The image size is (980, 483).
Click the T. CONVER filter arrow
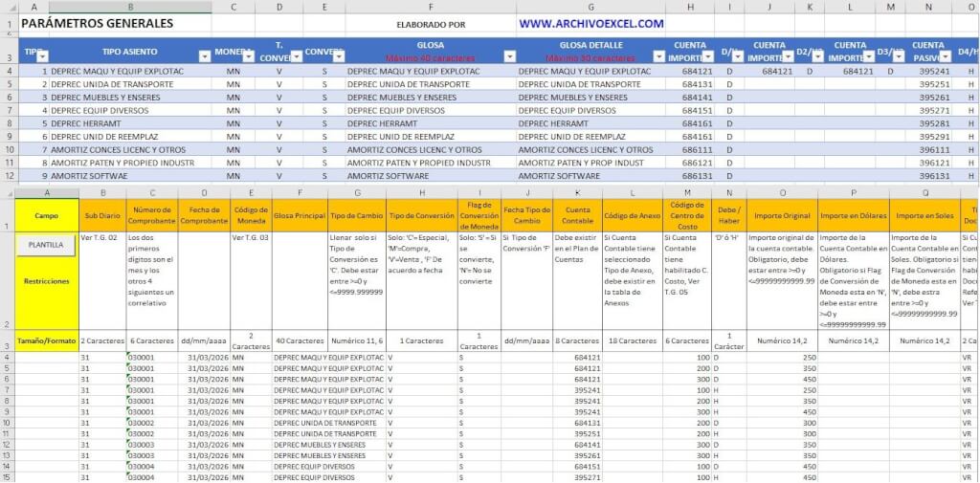coord(295,57)
